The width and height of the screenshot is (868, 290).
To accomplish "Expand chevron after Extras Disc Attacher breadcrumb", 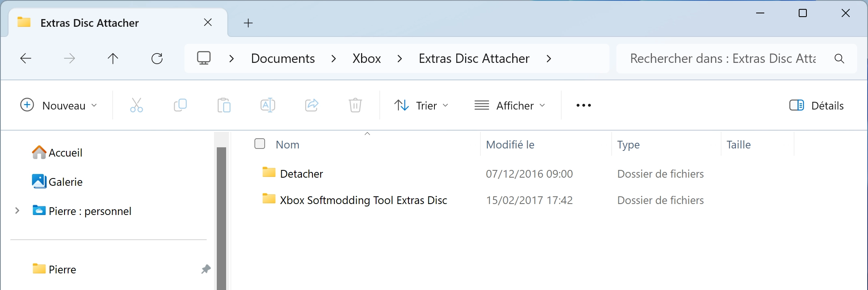I will click(x=549, y=59).
